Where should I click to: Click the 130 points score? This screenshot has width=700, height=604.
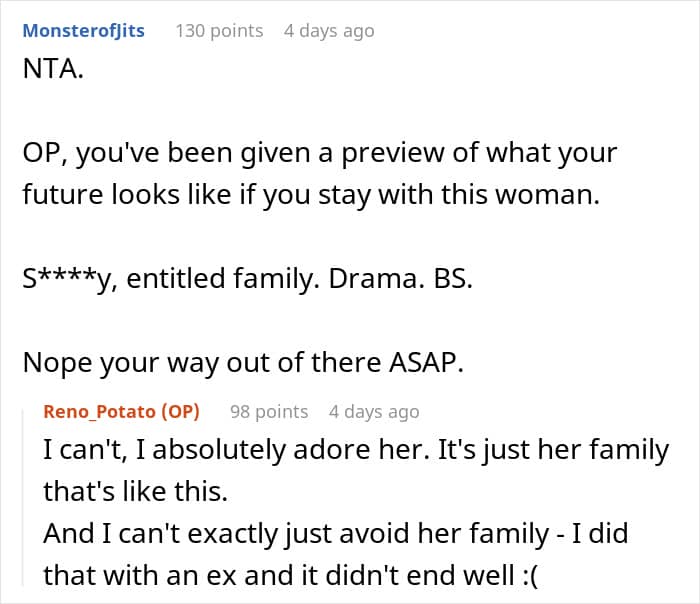(x=219, y=31)
